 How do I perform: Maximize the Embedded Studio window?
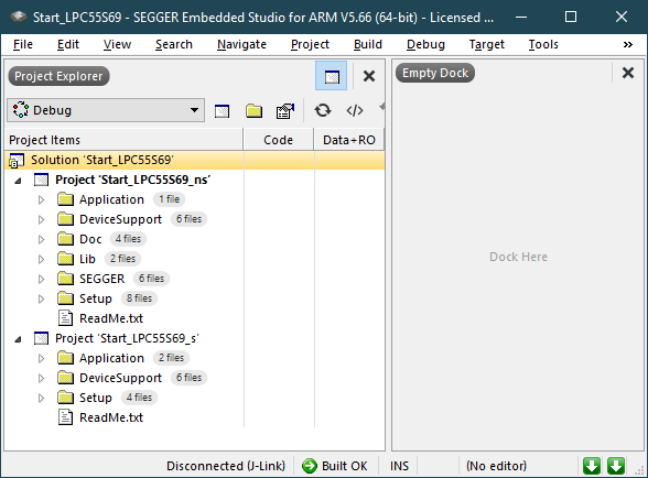[571, 17]
